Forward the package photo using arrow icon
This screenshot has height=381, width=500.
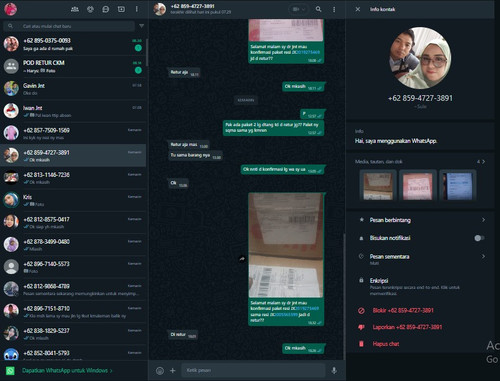tap(242, 258)
